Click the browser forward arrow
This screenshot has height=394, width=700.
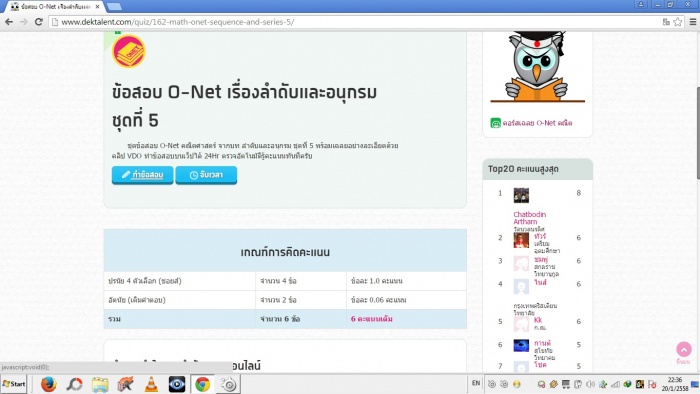point(24,22)
